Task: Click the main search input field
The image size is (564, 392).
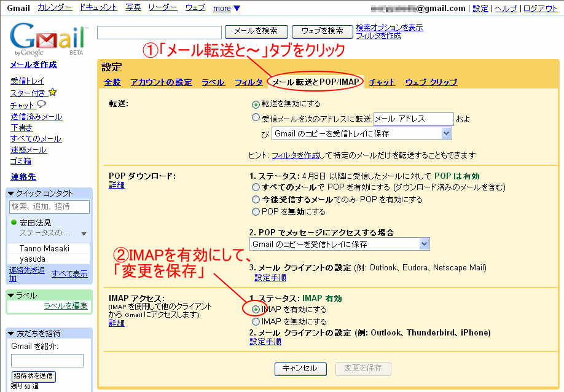Action: click(159, 33)
